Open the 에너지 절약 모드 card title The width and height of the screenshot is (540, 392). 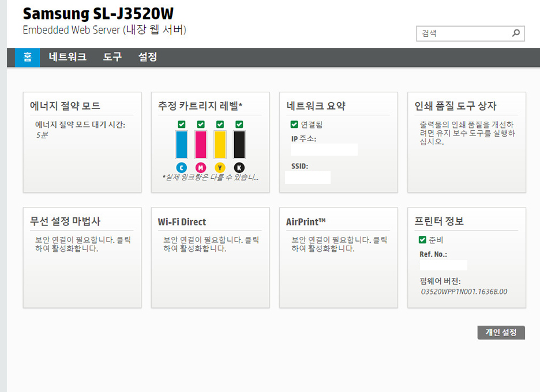[65, 105]
